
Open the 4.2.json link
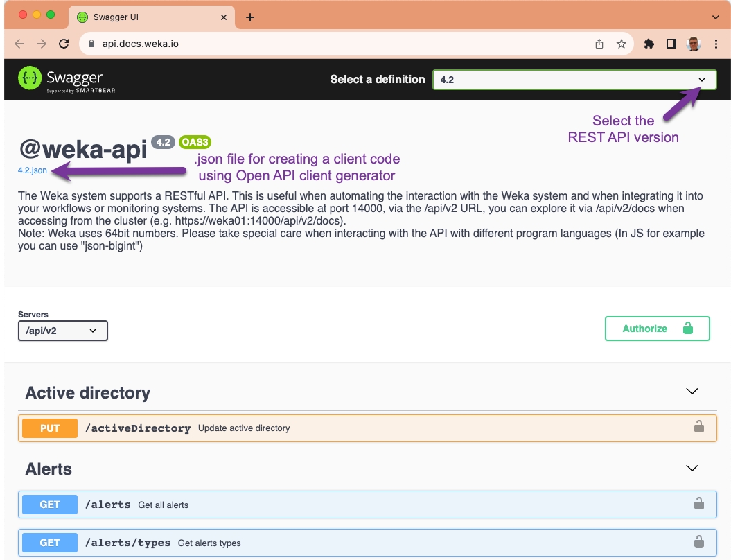click(x=33, y=170)
